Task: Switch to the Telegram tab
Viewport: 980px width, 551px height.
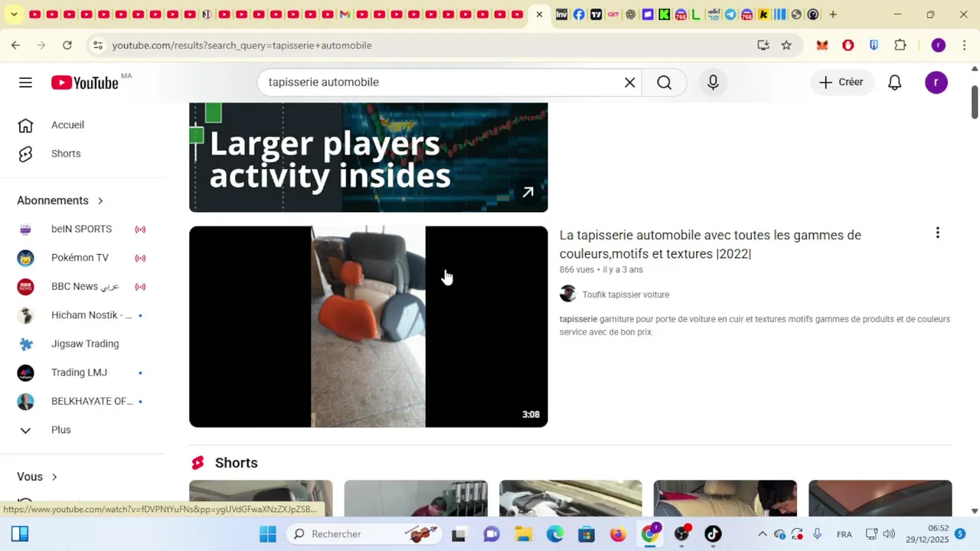Action: (730, 15)
